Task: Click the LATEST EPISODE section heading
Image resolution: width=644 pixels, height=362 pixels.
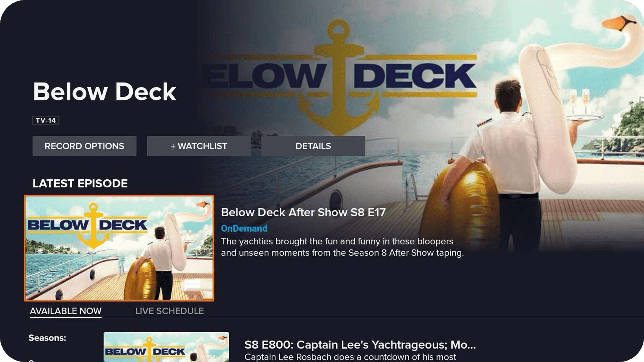Action: coord(80,184)
